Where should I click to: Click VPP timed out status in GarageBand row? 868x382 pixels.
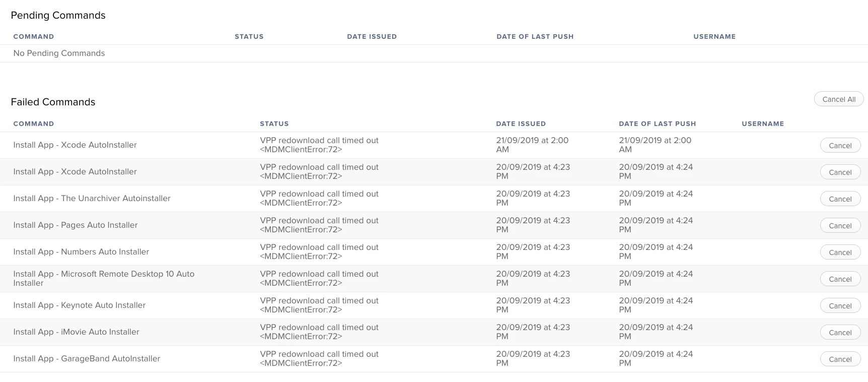(x=319, y=359)
